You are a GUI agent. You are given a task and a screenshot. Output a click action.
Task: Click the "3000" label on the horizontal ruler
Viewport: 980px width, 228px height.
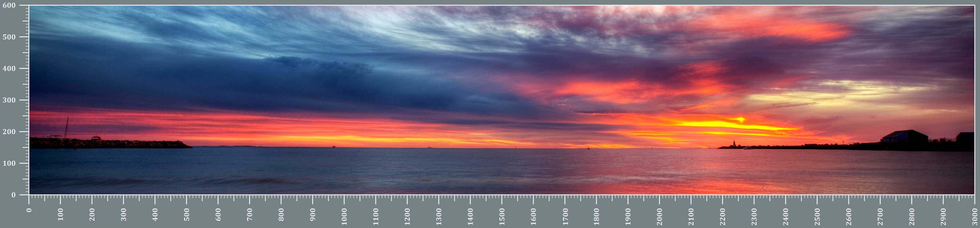click(975, 216)
